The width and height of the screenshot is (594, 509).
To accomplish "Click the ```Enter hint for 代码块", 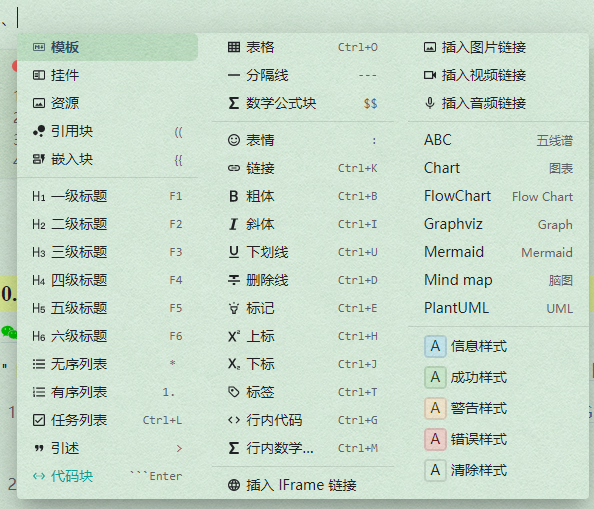I will pyautogui.click(x=156, y=476).
